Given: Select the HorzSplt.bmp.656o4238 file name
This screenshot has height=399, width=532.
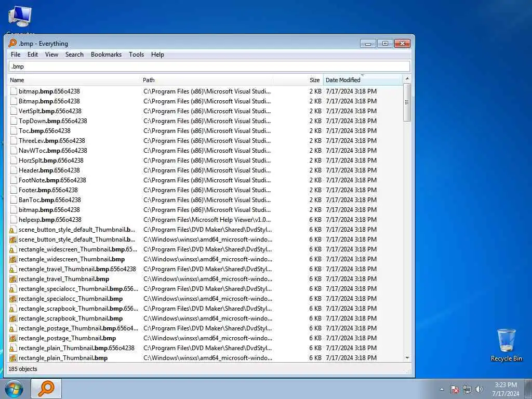Looking at the screenshot, I should (51, 160).
